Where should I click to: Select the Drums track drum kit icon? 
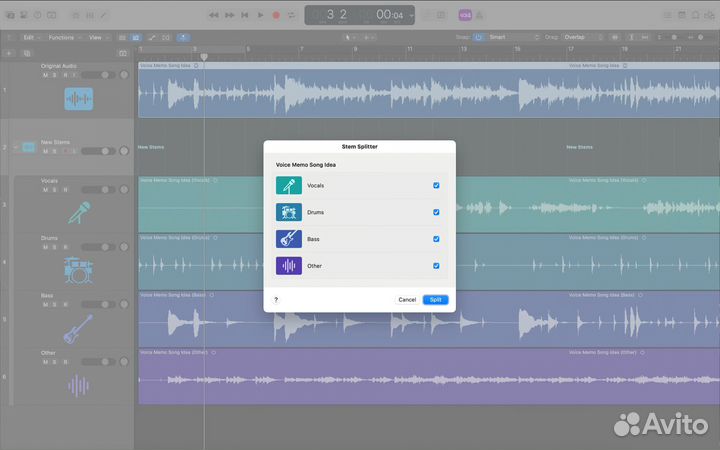[x=79, y=270]
